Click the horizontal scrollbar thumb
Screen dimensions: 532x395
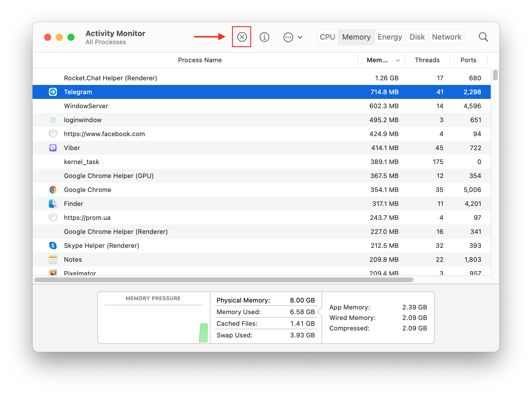(x=224, y=280)
